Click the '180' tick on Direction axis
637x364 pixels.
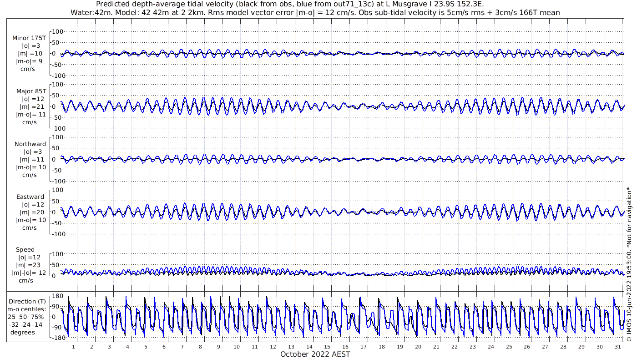click(58, 296)
